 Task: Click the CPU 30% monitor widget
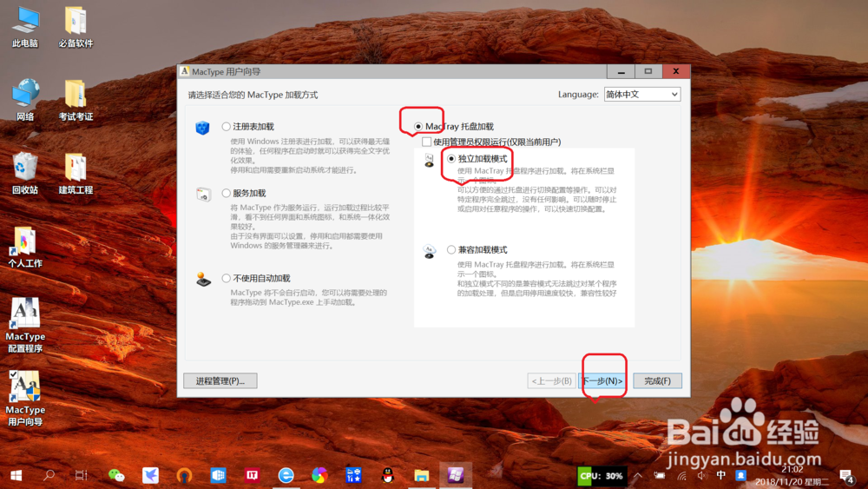pyautogui.click(x=601, y=476)
